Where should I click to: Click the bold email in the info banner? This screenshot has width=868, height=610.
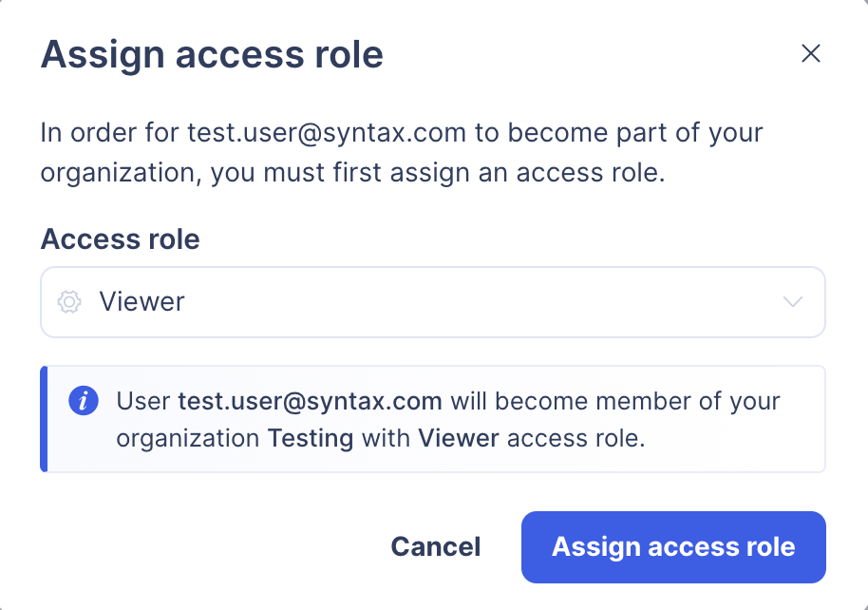[x=311, y=401]
